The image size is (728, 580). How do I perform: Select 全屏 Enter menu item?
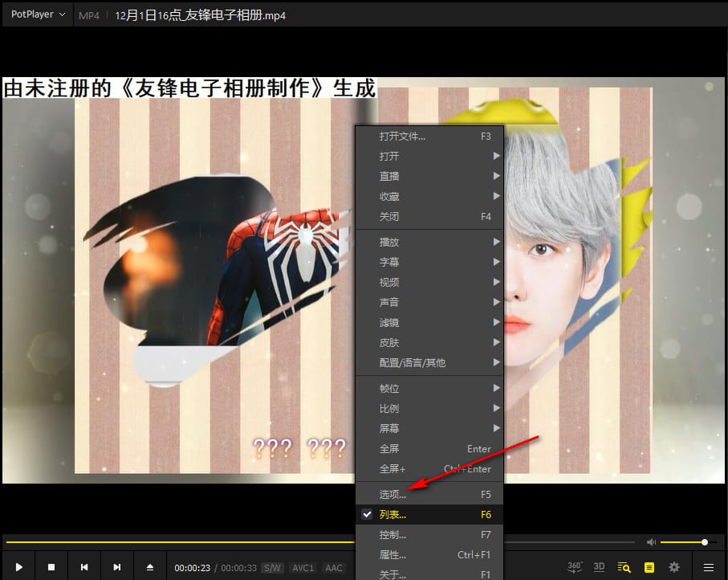[429, 448]
